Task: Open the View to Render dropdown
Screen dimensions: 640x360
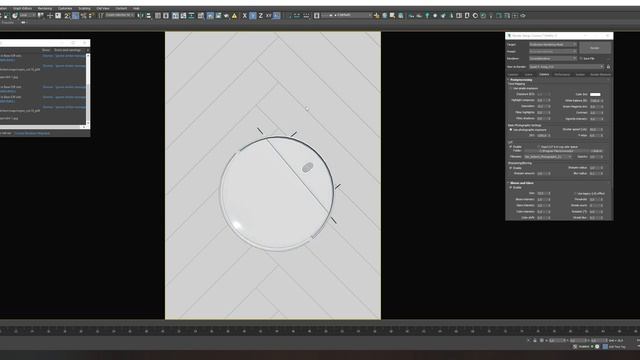Action: pos(567,67)
